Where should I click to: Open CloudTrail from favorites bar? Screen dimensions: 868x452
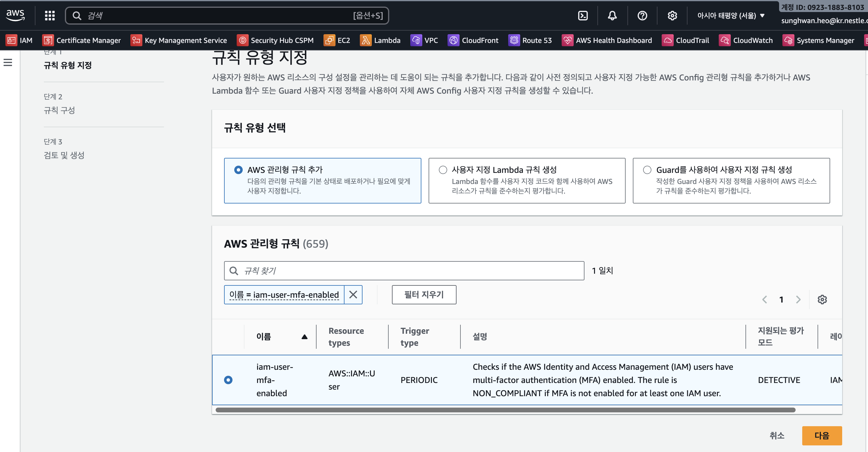click(685, 41)
